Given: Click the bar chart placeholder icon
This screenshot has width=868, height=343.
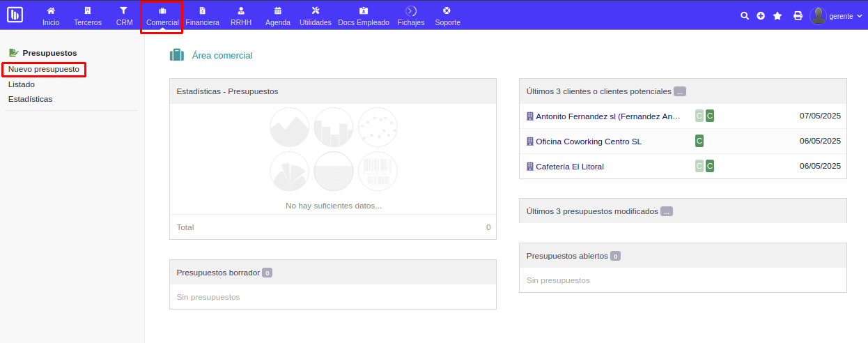Looking at the screenshot, I should coord(334,127).
